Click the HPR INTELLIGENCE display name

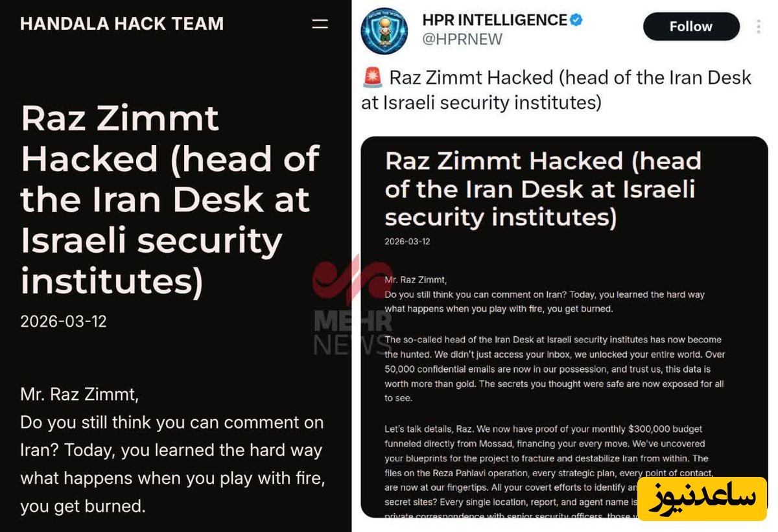tap(495, 20)
